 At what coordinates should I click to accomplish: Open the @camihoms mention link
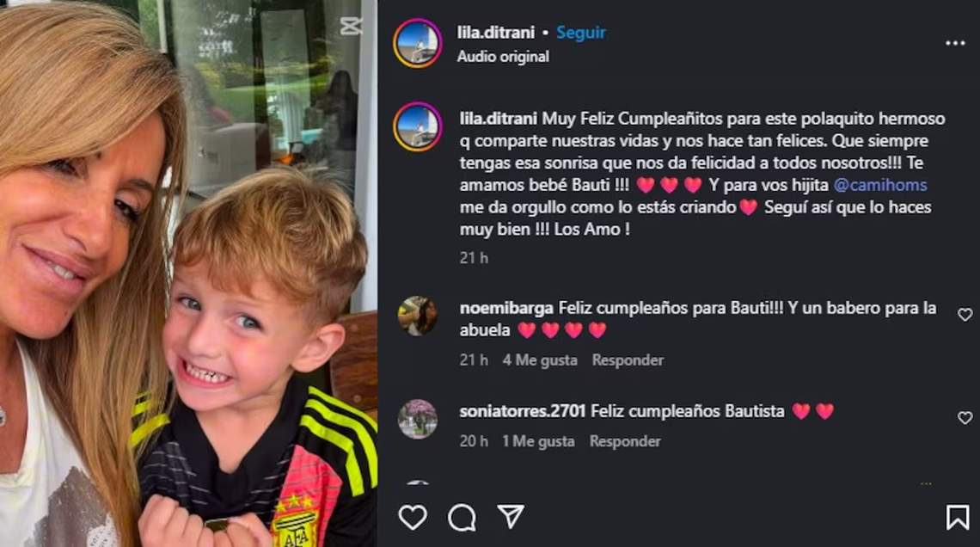880,185
